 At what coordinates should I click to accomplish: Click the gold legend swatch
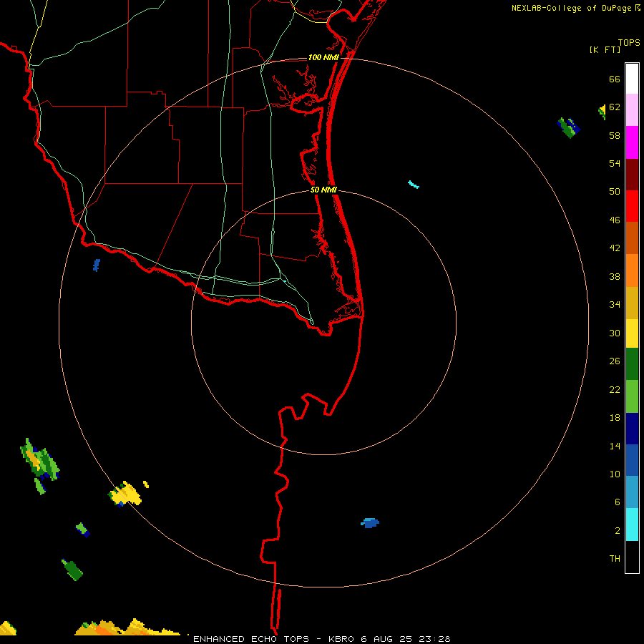tap(632, 303)
